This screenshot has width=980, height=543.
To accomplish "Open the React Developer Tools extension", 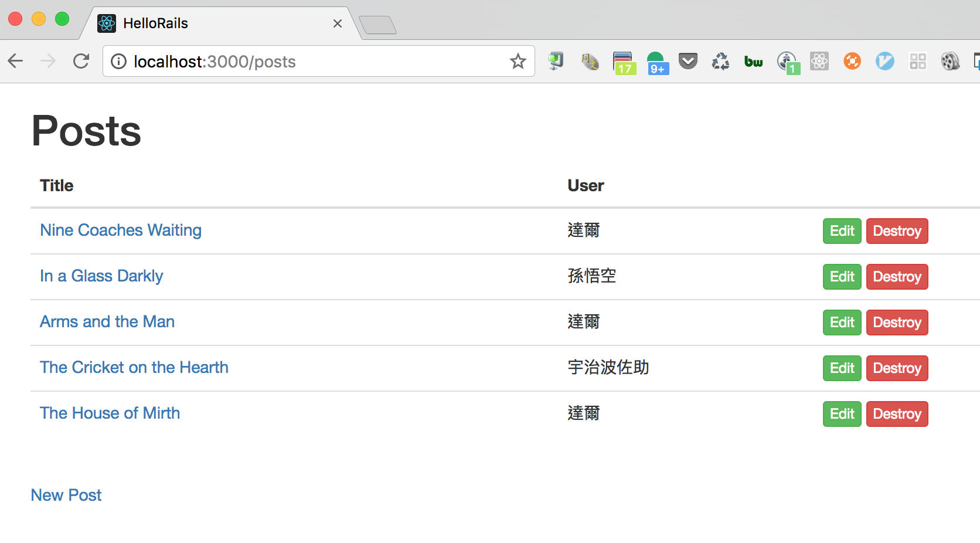I will pyautogui.click(x=819, y=61).
